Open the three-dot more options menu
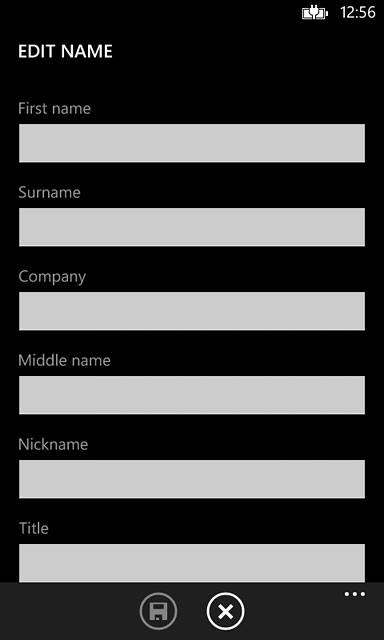Viewport: 384px width, 640px height. [355, 594]
